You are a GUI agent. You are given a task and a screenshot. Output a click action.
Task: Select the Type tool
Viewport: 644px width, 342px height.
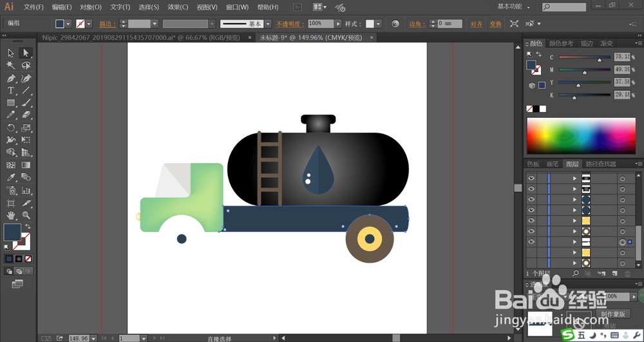pyautogui.click(x=11, y=90)
